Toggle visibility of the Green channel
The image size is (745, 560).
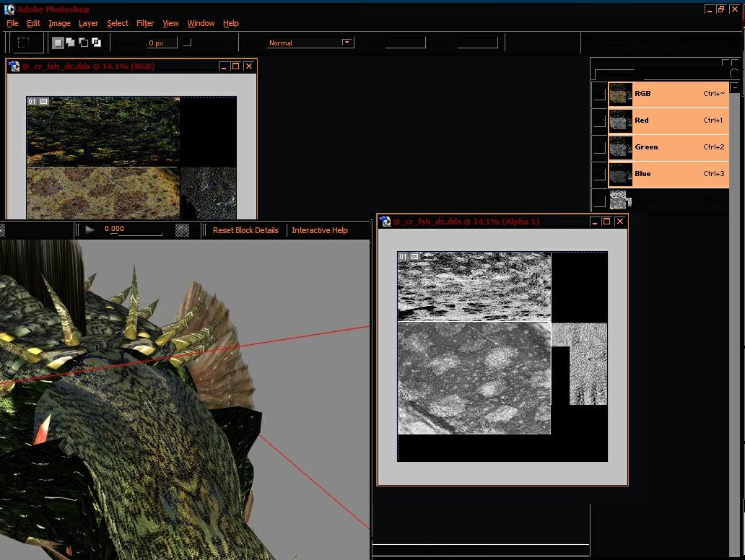(x=600, y=147)
